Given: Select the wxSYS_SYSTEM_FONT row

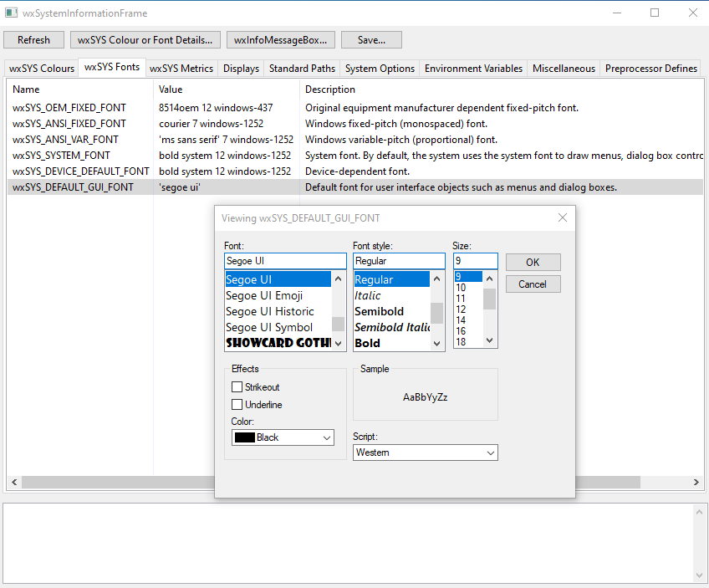Looking at the screenshot, I should (355, 155).
